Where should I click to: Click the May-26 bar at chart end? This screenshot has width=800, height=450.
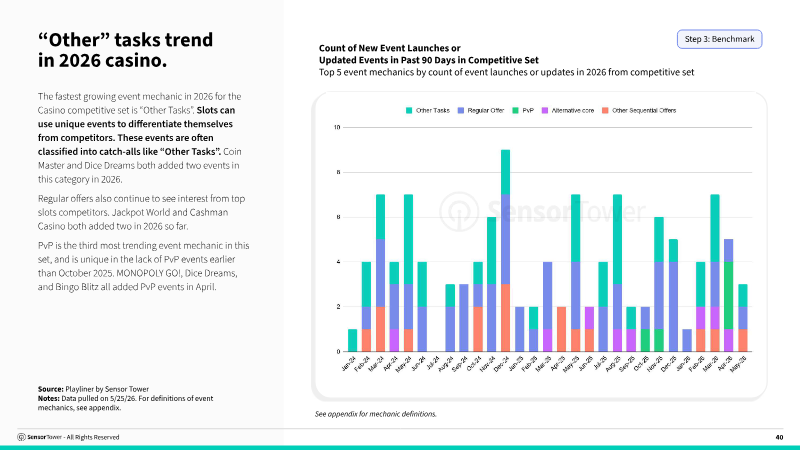click(x=742, y=318)
